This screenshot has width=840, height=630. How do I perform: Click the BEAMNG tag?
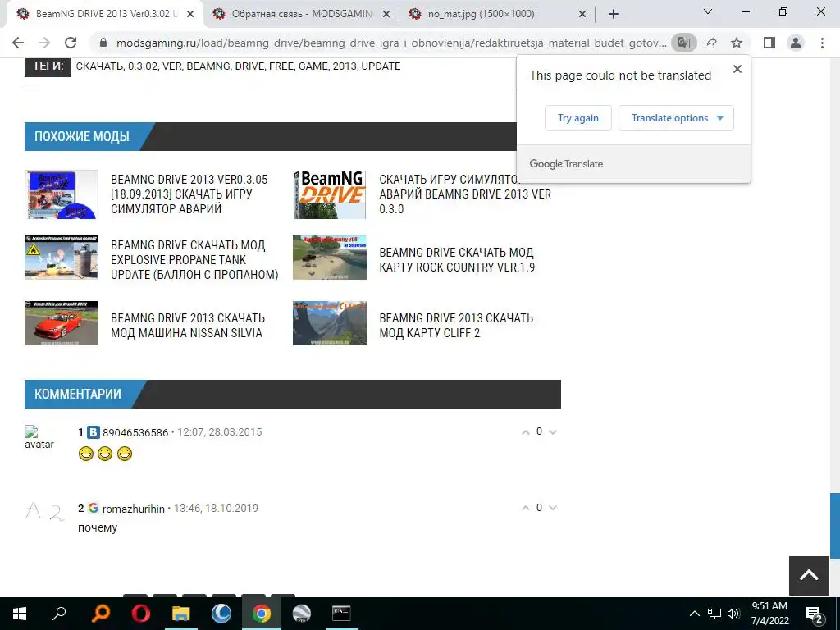(208, 66)
